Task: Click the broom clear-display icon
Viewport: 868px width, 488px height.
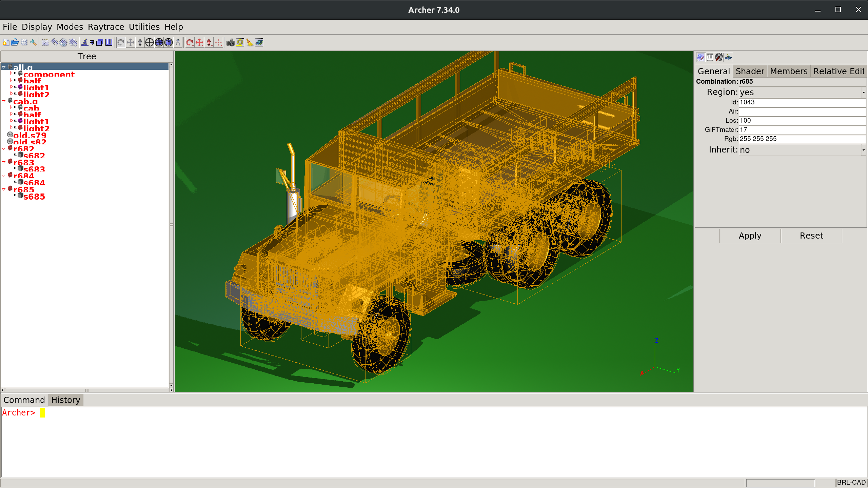Action: 250,42
